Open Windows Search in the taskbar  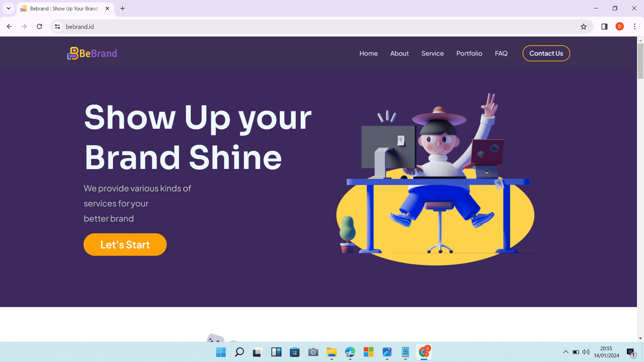[x=239, y=352]
